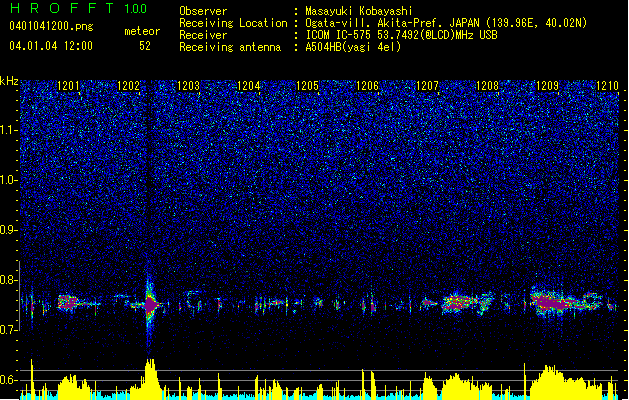The image size is (629, 400).
Task: Click the 'Observer' field label
Action: 203,11
